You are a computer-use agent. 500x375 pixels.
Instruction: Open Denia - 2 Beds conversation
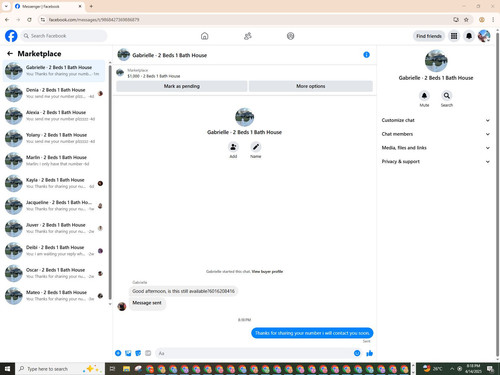pyautogui.click(x=54, y=93)
